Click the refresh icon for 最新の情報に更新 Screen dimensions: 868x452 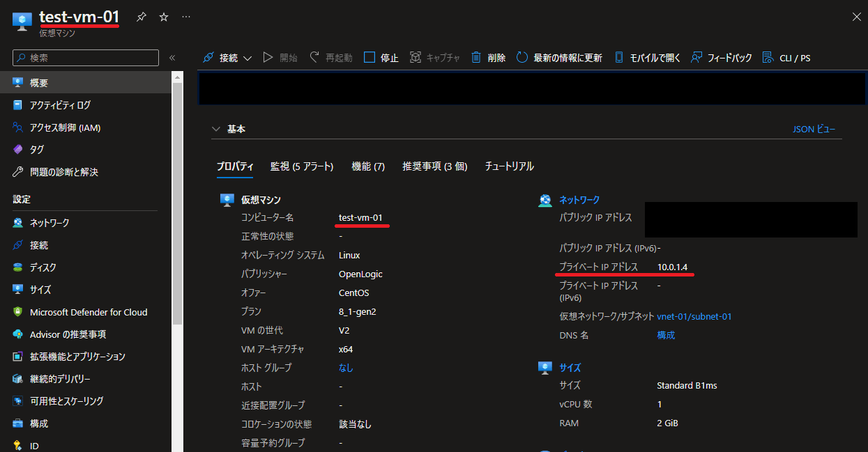point(522,58)
